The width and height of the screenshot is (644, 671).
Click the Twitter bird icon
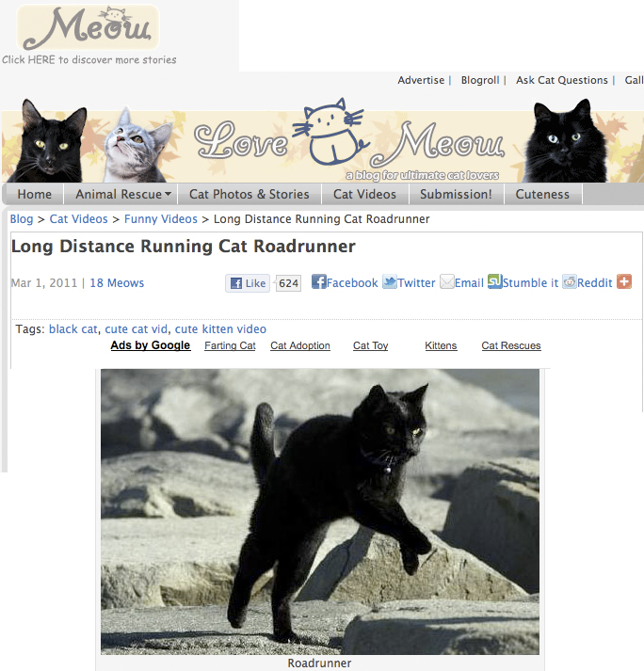pyautogui.click(x=390, y=282)
